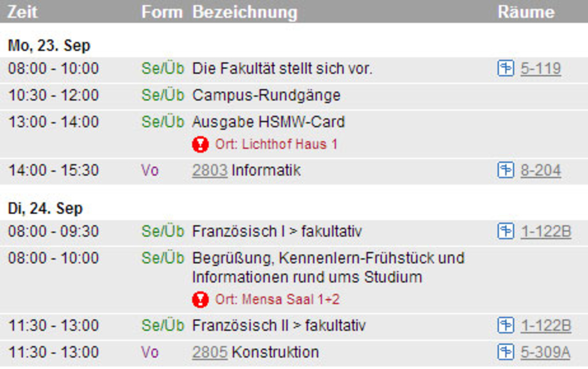Open room 1-122B link for Französisch II

tap(546, 325)
